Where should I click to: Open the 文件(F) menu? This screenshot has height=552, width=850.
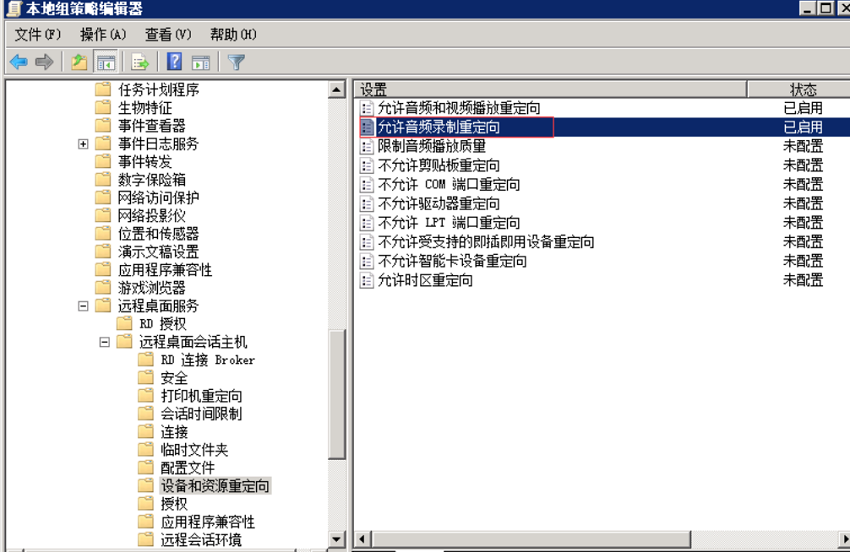[x=37, y=35]
